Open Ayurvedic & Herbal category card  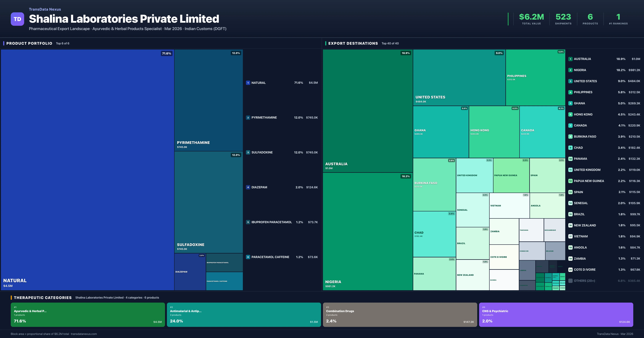(87, 315)
